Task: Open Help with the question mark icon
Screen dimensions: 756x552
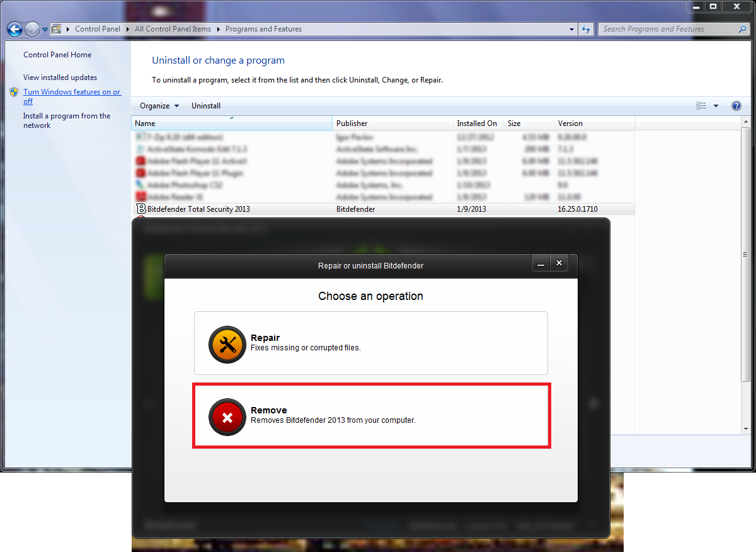Action: pos(736,106)
